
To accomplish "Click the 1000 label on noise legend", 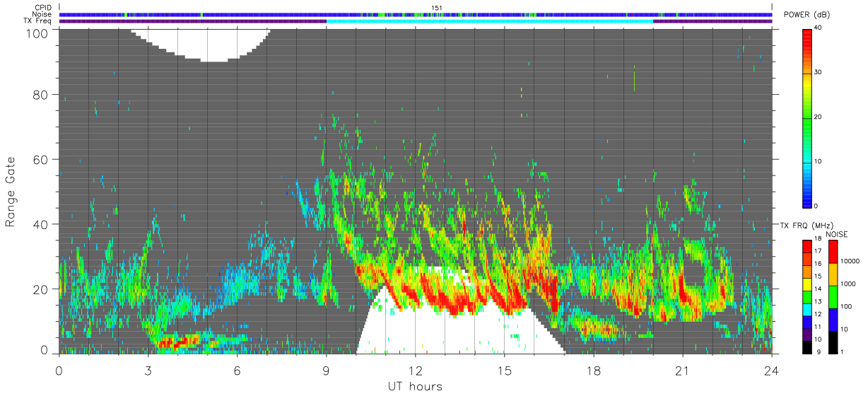I will coord(850,284).
